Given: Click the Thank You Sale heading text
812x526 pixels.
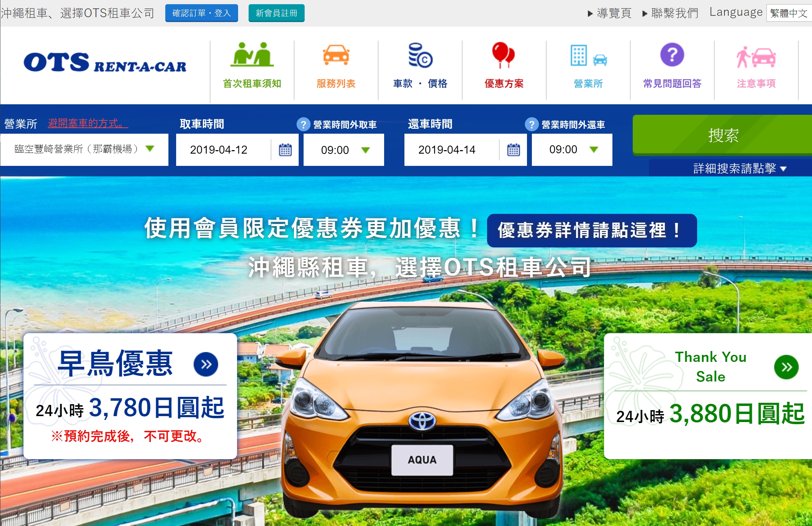Looking at the screenshot, I should [711, 367].
